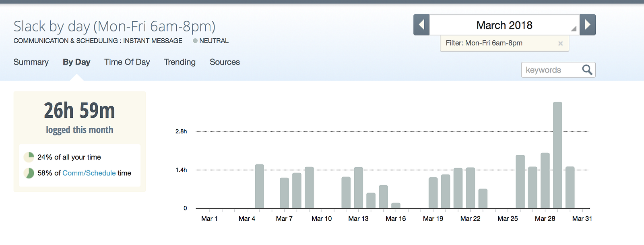Click the Mar 25 axis label
This screenshot has width=644, height=245.
tap(508, 218)
